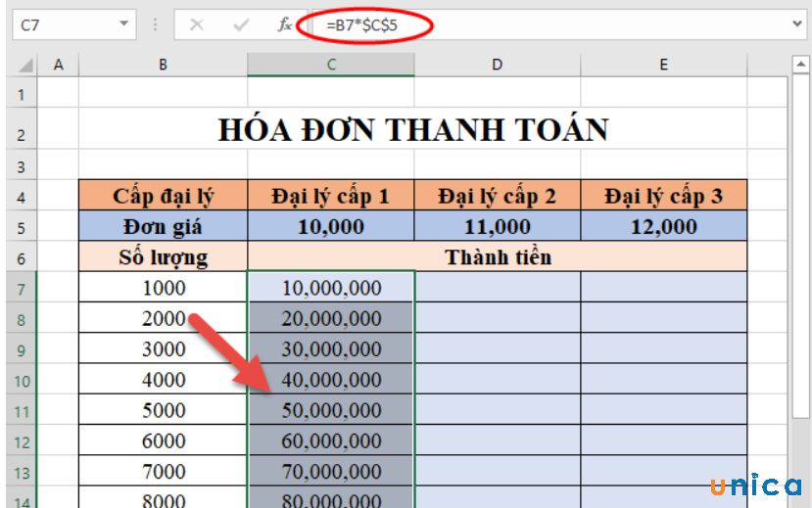Cancel formula entry with the X icon
This screenshot has height=508, width=812.
tap(196, 24)
